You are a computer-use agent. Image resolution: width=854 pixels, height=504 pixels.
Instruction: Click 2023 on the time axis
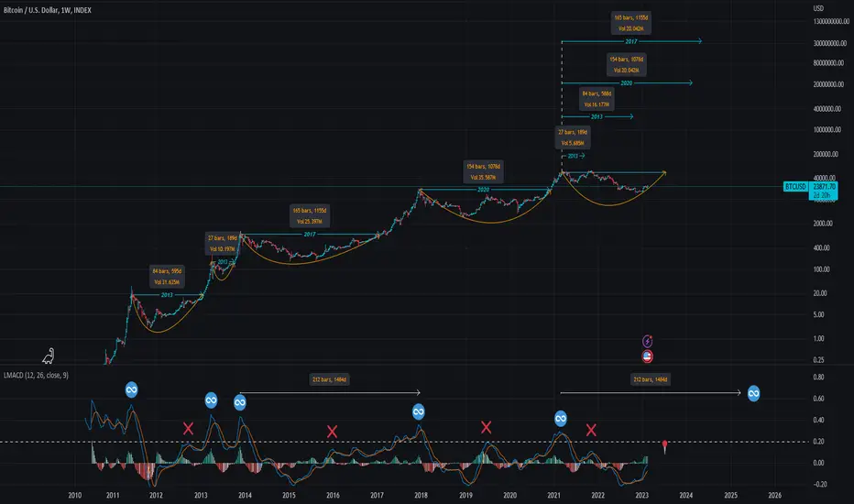[642, 495]
